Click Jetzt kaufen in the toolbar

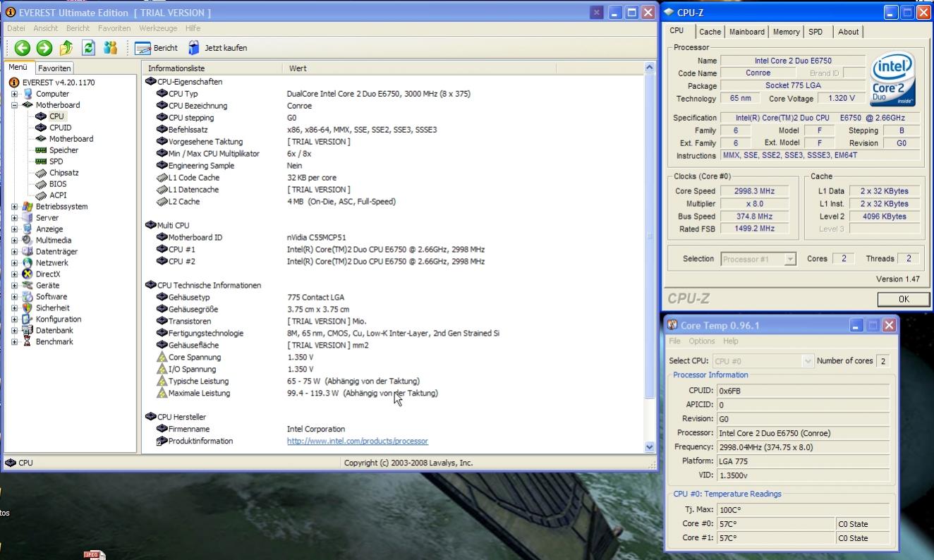click(217, 48)
